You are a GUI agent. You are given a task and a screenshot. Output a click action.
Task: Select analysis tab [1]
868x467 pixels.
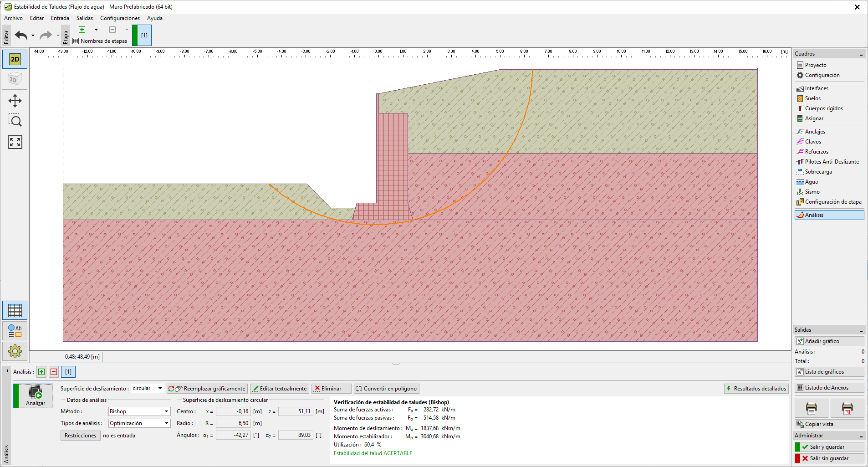point(68,372)
